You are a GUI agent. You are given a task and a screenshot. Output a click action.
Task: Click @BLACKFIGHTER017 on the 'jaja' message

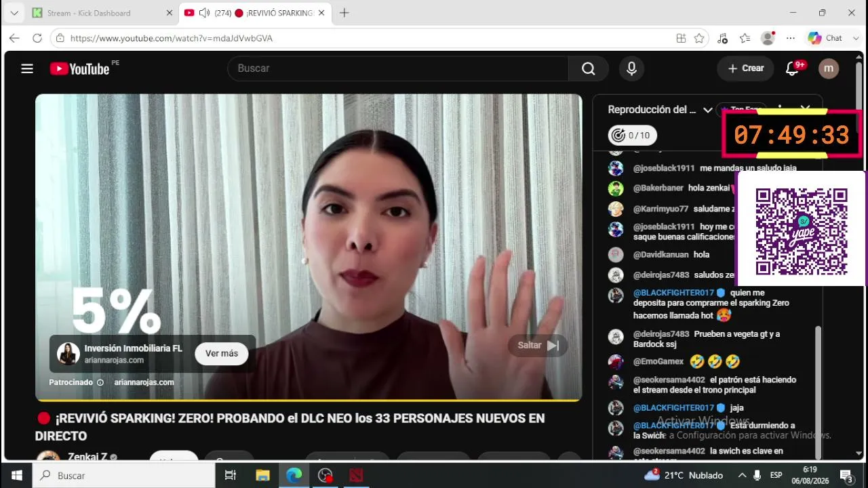(x=673, y=408)
